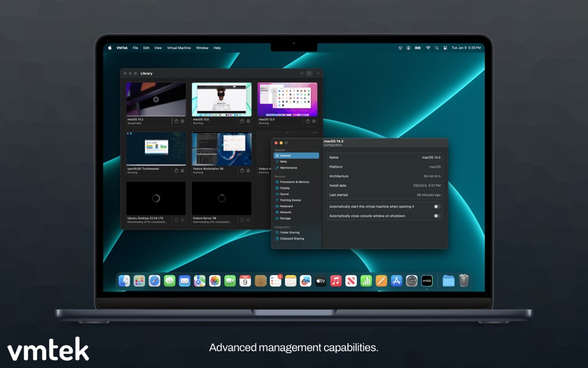
Task: Resume the suspended macOS 14.2 thumbnail play button
Action: click(x=156, y=100)
